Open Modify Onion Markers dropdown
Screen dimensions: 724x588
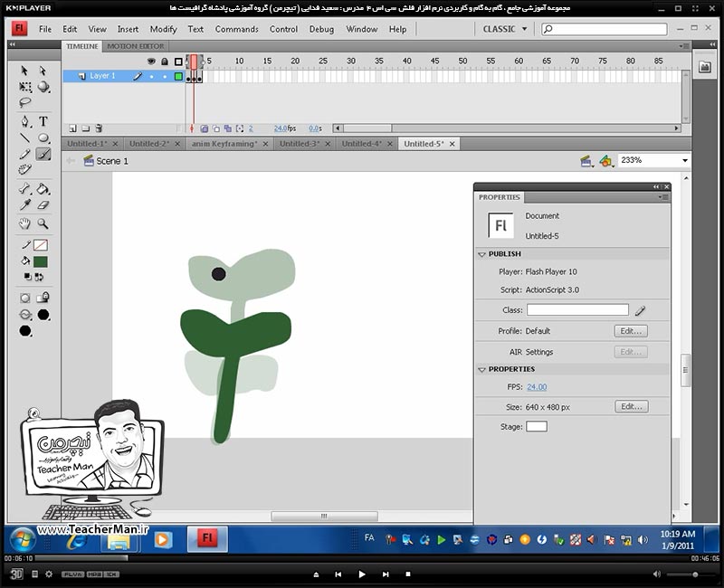coord(240,128)
